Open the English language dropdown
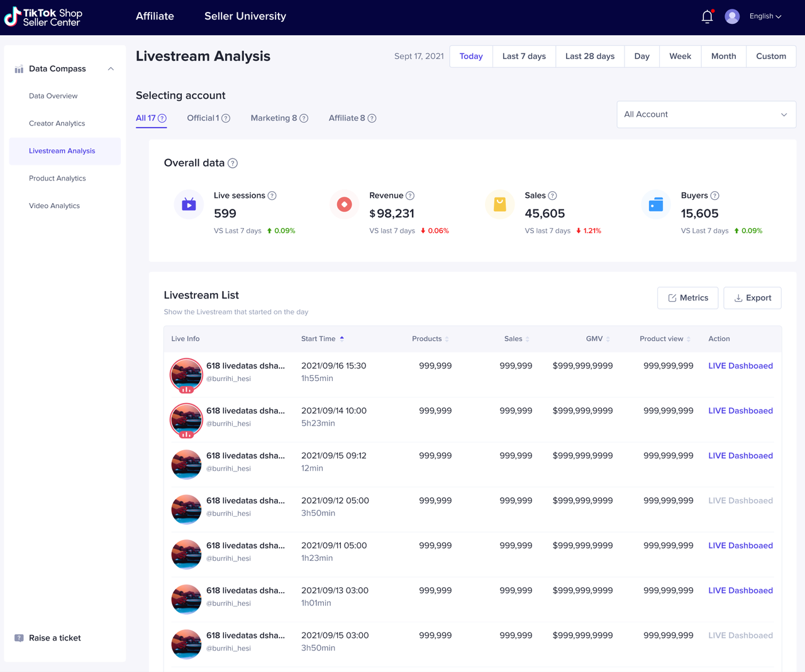 click(x=765, y=17)
